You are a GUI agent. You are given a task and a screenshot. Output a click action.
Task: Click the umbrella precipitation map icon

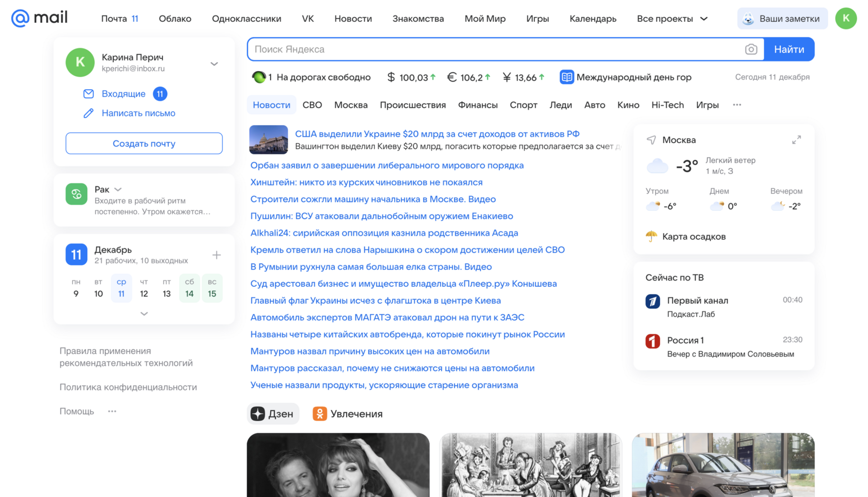[x=652, y=237]
